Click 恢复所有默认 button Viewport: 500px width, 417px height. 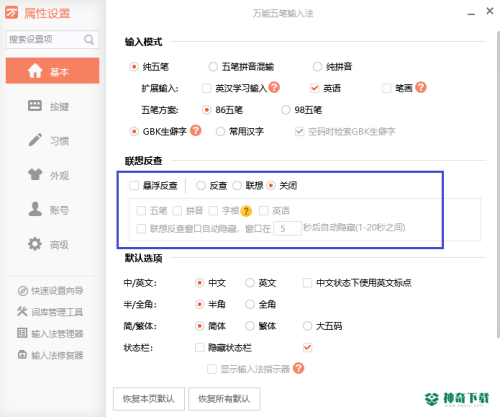point(224,399)
